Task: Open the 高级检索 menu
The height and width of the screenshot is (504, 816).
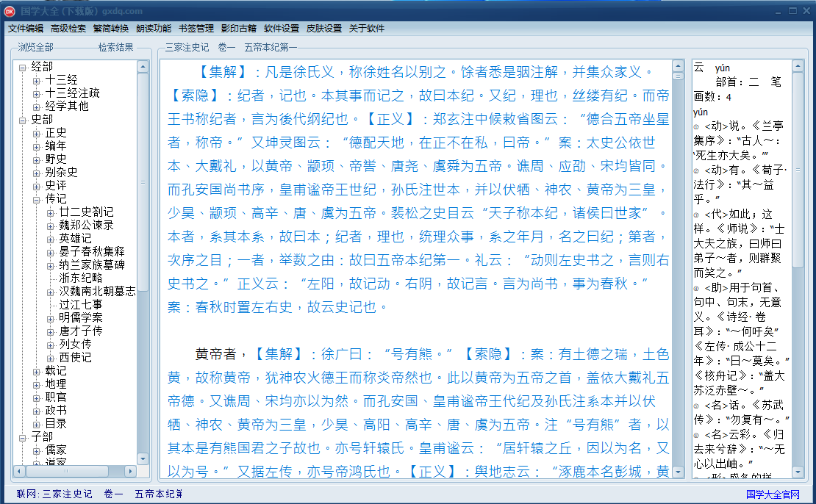Action: (68, 29)
